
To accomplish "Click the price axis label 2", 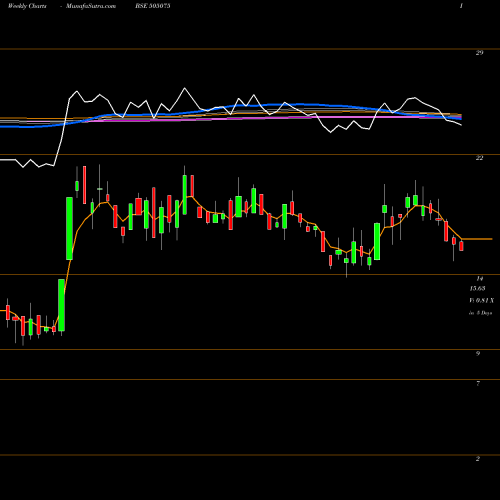I will tap(478, 459).
